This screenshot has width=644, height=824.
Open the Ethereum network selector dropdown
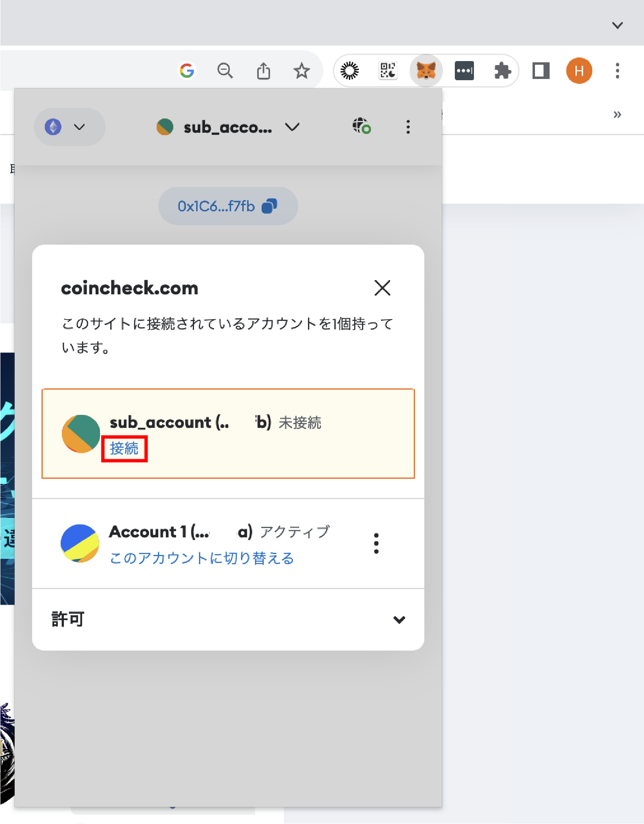69,127
